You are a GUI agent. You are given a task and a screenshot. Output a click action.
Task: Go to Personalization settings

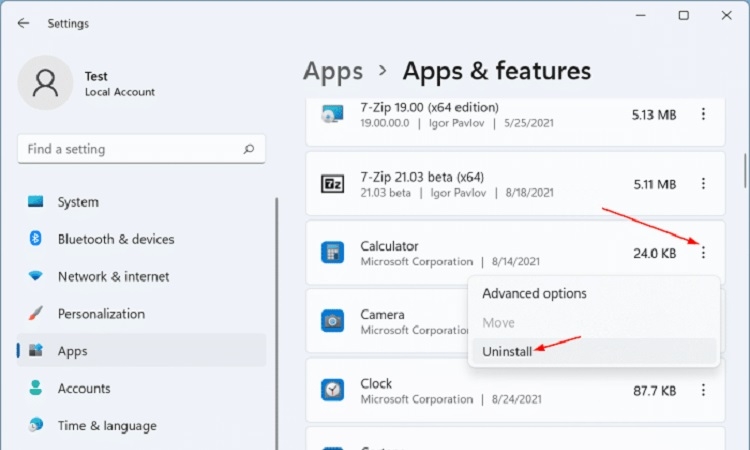141,313
